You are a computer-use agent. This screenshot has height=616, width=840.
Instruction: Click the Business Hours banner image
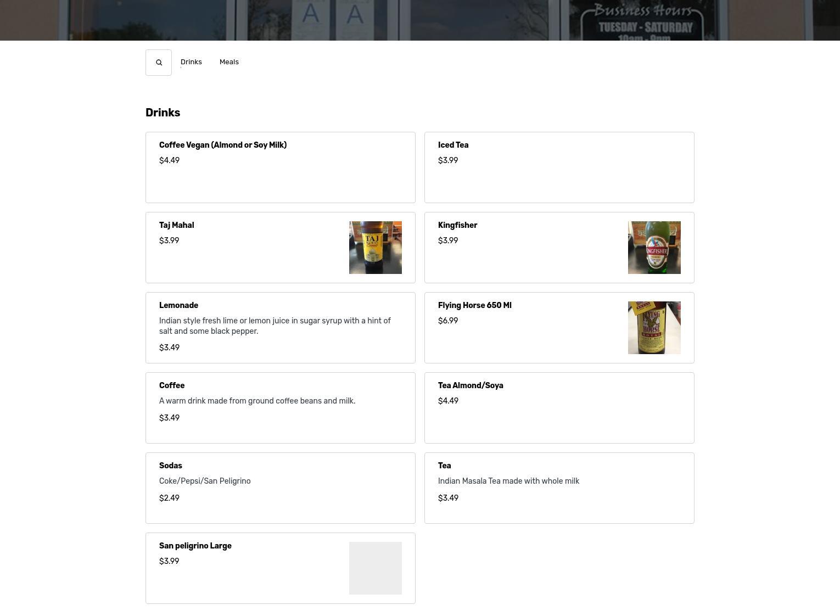point(643,20)
